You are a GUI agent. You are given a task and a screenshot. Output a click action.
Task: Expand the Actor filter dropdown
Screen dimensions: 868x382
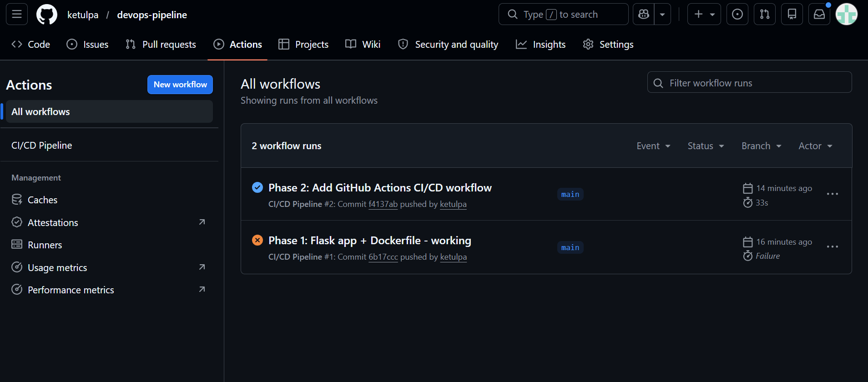815,146
